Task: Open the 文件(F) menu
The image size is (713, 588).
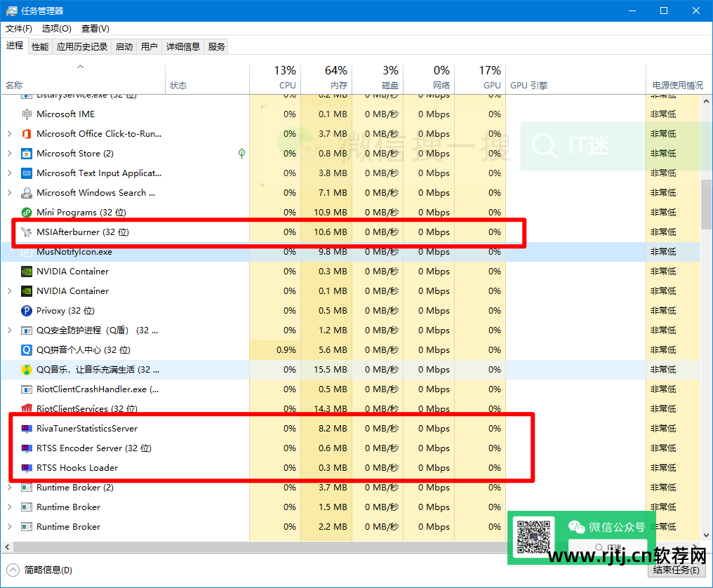Action: [x=19, y=29]
